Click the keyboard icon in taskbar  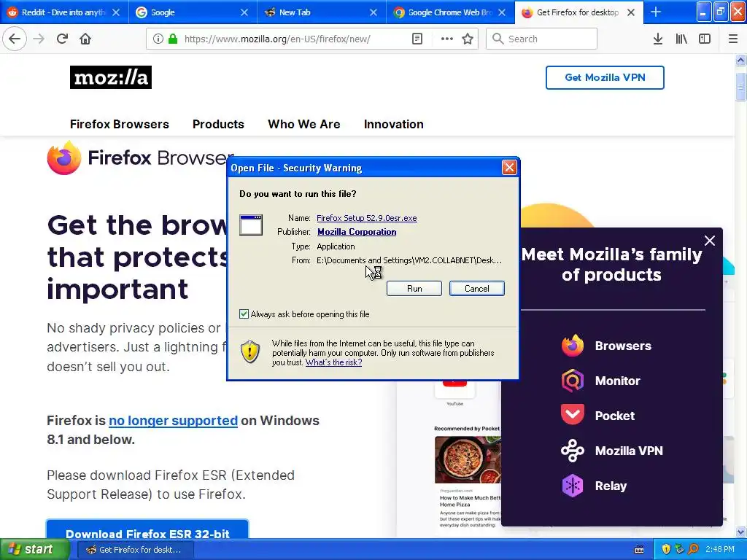tap(638, 550)
